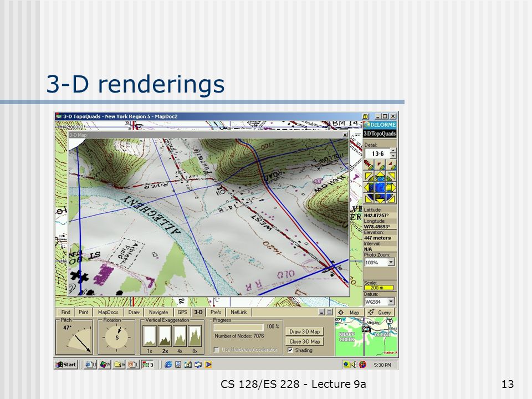Close the 3-D Map sub-window
The image size is (532, 399).
[345, 135]
